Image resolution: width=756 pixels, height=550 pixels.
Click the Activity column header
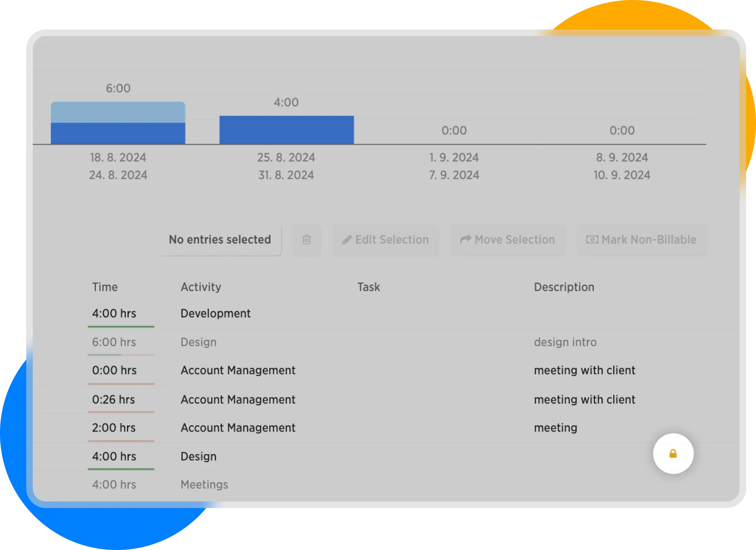(x=201, y=287)
